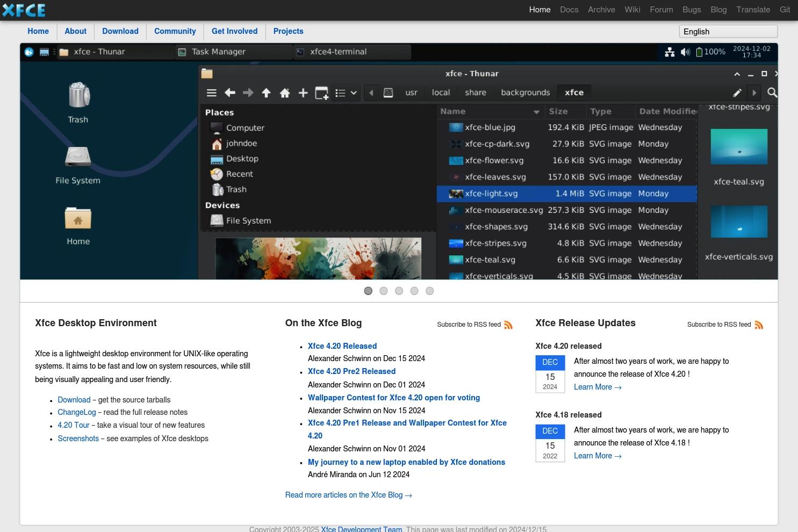This screenshot has height=532, width=798.
Task: Open the Projects tab
Action: [x=289, y=31]
